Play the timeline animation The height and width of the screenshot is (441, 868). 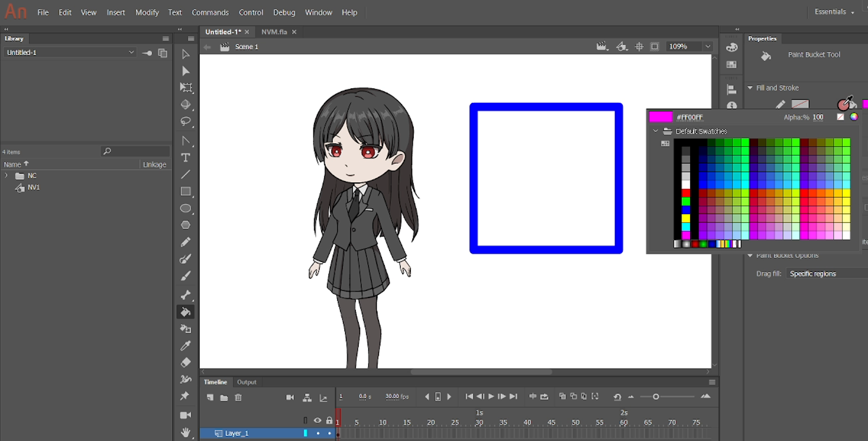click(x=491, y=397)
